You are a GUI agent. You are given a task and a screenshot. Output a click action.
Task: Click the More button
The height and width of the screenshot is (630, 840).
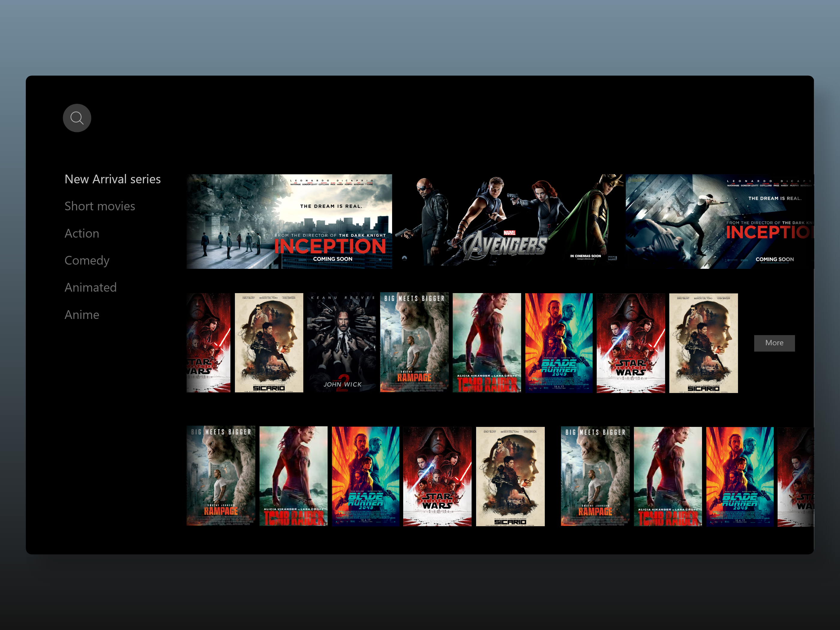point(774,343)
